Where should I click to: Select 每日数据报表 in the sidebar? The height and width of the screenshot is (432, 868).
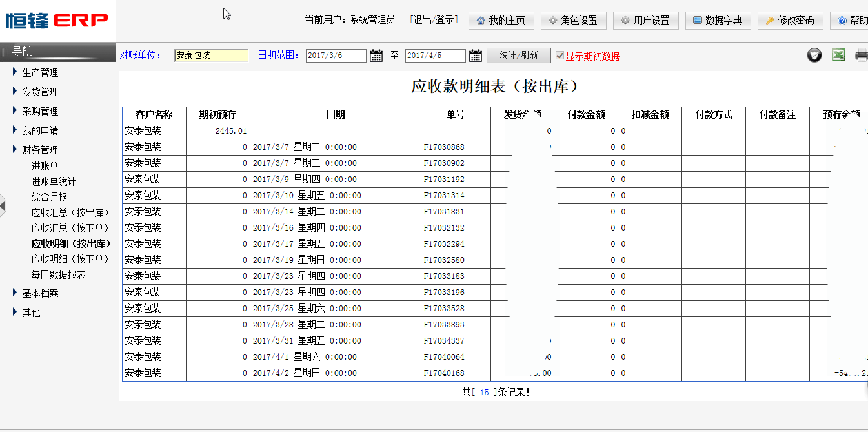pos(58,274)
